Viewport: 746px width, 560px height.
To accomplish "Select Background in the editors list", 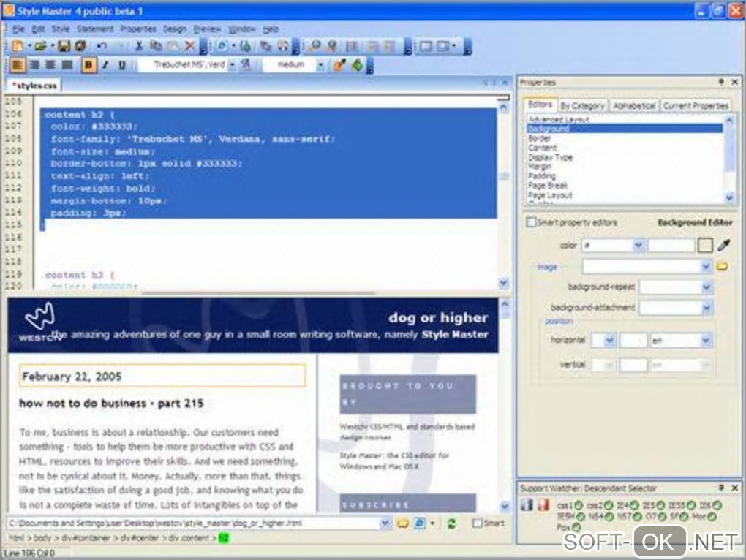I will coord(625,129).
